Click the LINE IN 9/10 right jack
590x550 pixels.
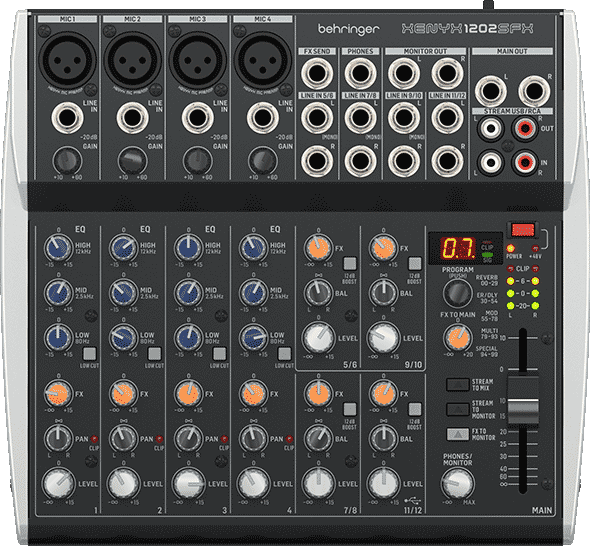tap(404, 161)
